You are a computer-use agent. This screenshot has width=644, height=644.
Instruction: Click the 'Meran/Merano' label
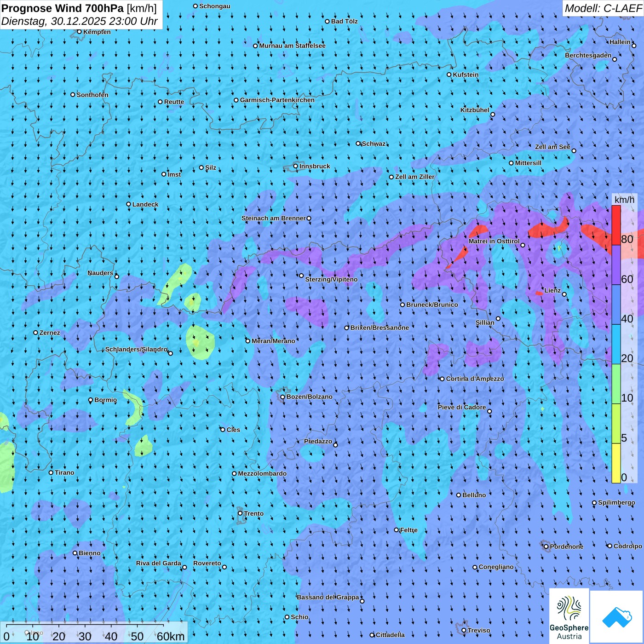point(273,341)
